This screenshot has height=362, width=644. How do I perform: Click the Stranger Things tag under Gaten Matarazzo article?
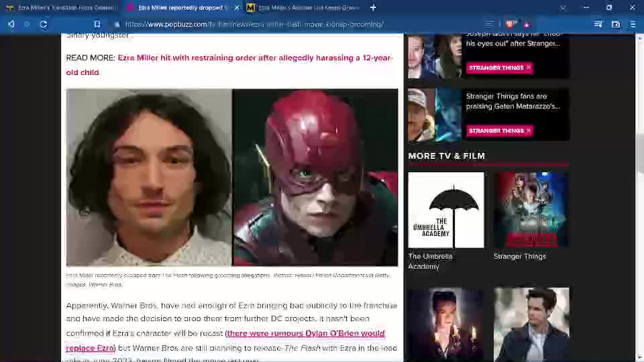(499, 131)
